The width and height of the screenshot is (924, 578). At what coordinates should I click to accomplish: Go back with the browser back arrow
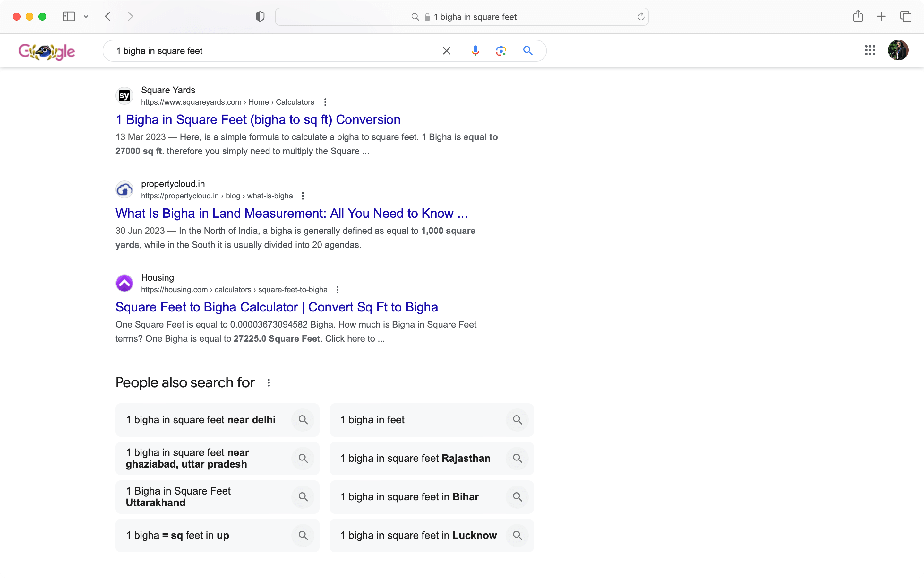[x=108, y=16]
